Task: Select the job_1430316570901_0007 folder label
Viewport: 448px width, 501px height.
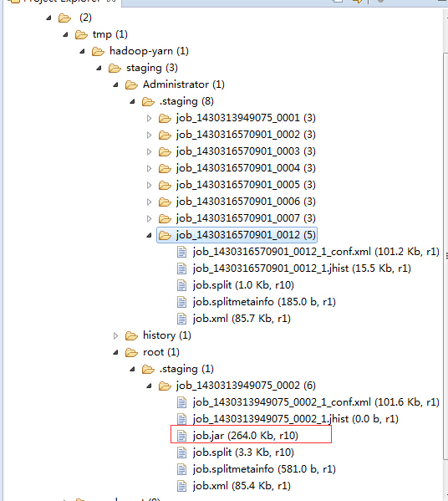Action: 246,218
